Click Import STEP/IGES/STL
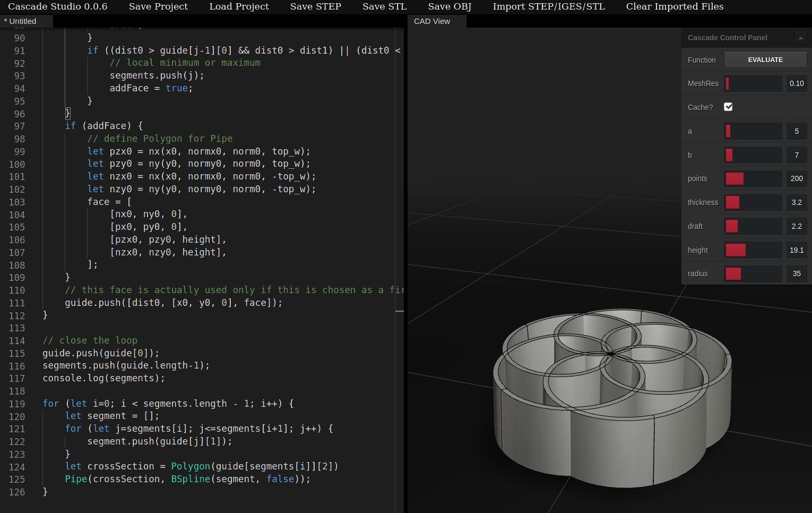This screenshot has height=513, width=812. 549,6
